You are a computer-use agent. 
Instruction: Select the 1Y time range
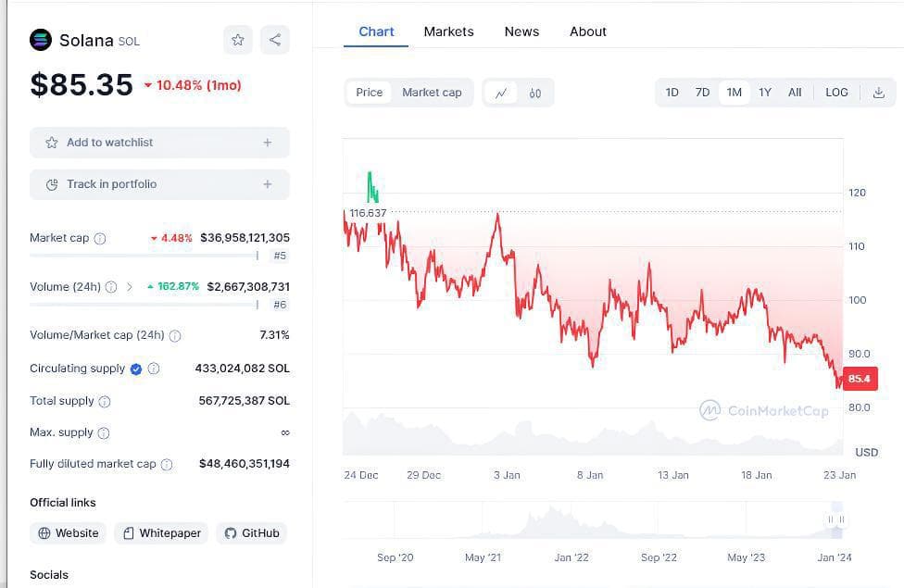click(x=765, y=93)
